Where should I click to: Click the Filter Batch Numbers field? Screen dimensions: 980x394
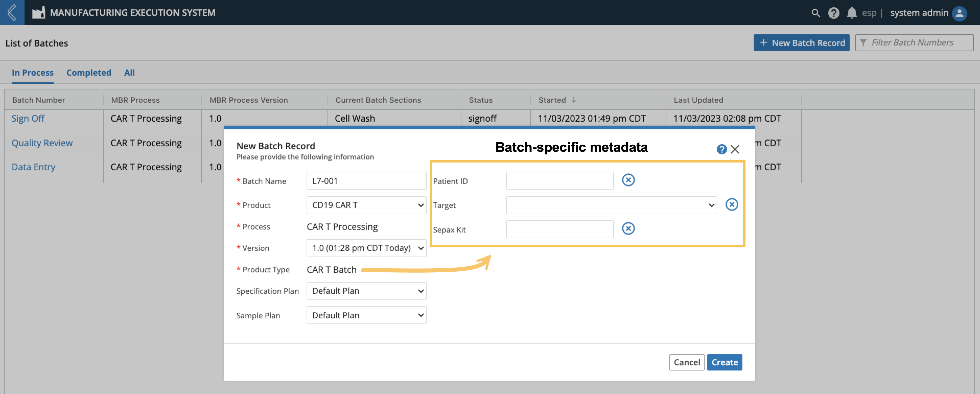coord(914,43)
